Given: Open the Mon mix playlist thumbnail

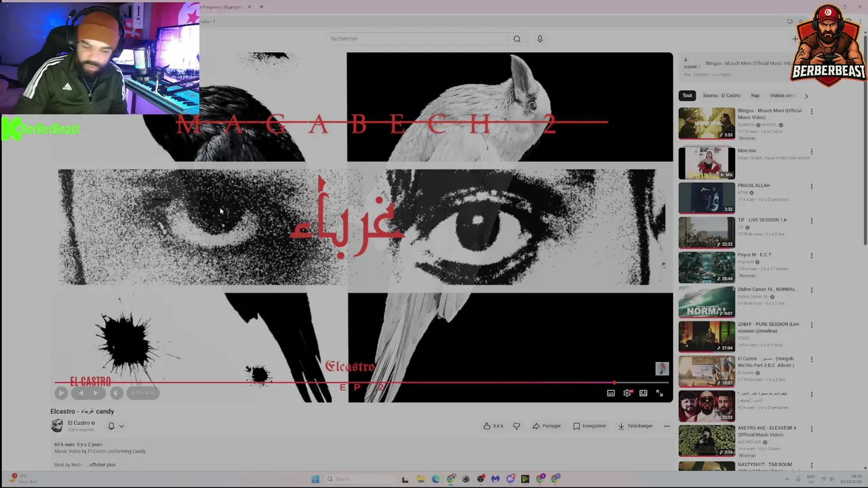Looking at the screenshot, I should [707, 163].
